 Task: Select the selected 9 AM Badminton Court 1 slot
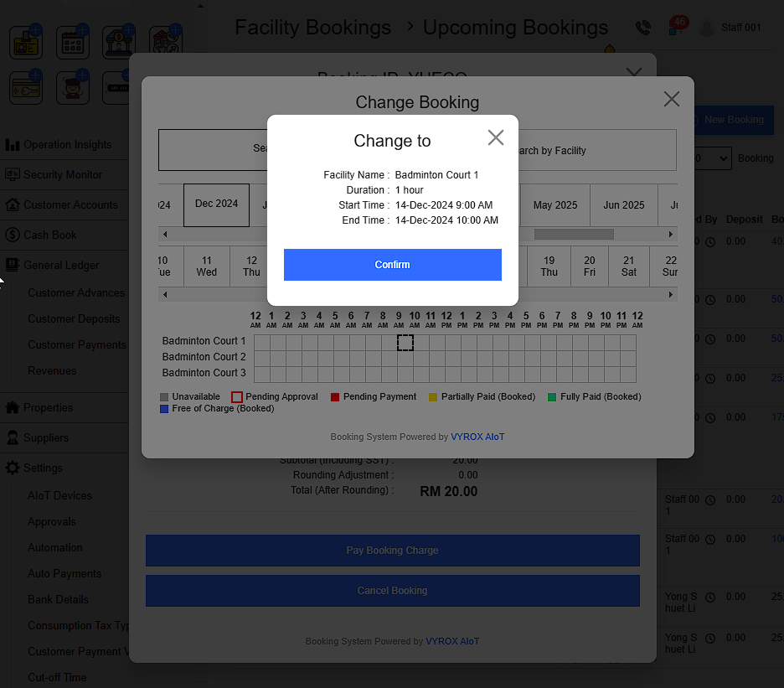click(405, 342)
